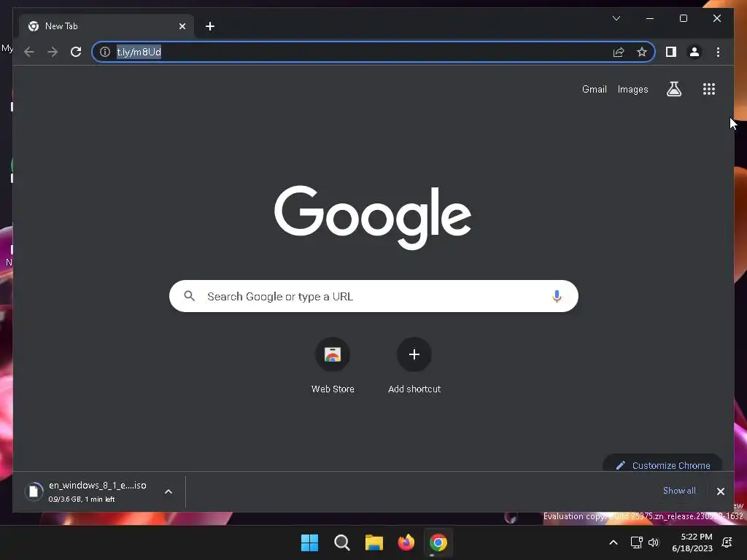Viewport: 747px width, 560px height.
Task: Start voice search with the microphone
Action: pos(557,296)
